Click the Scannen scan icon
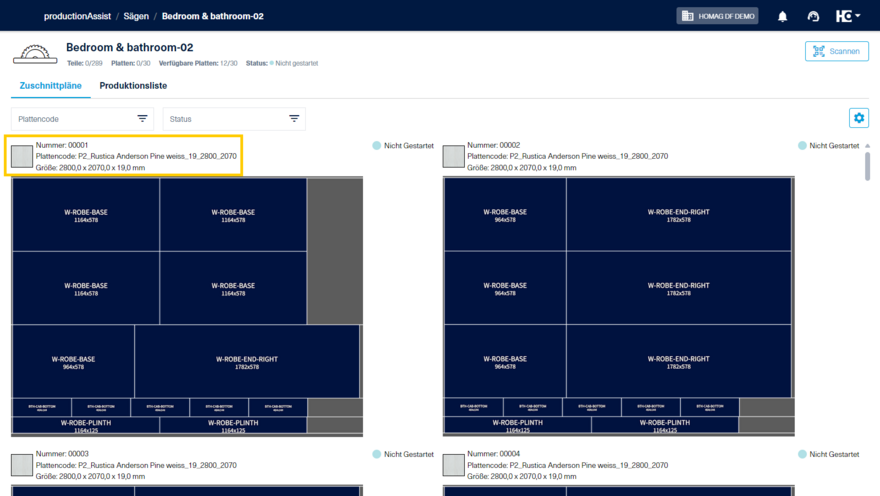 pos(819,51)
